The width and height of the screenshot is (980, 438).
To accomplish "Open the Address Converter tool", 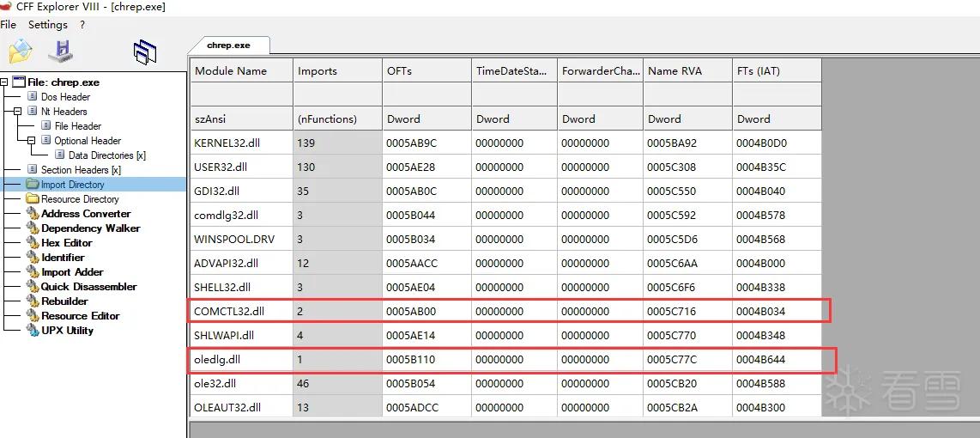I will click(x=86, y=213).
